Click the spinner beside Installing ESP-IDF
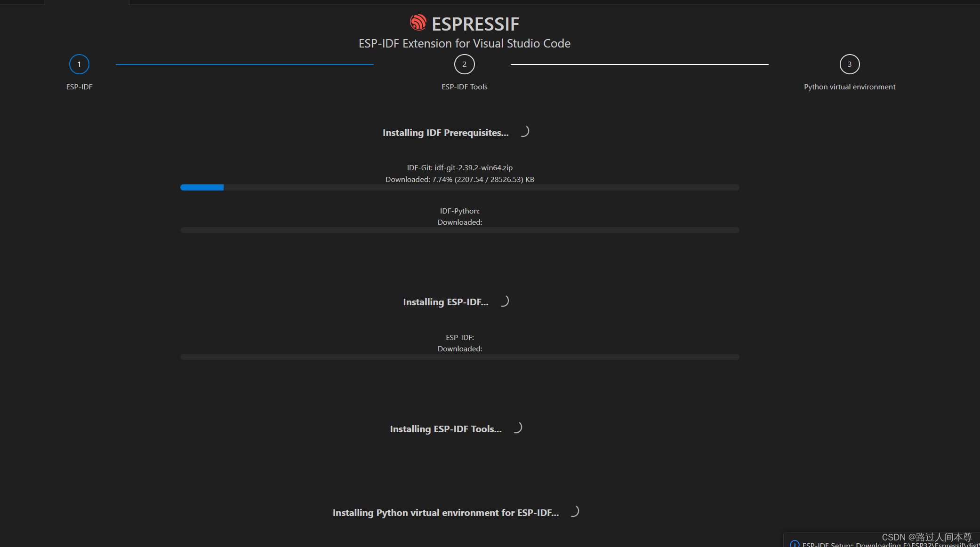Screen dimensions: 980x547 [506, 301]
